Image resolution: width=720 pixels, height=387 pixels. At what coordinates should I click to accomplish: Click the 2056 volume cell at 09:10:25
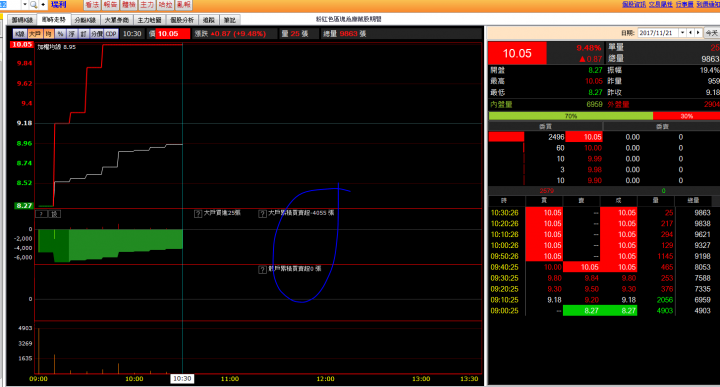pyautogui.click(x=664, y=300)
